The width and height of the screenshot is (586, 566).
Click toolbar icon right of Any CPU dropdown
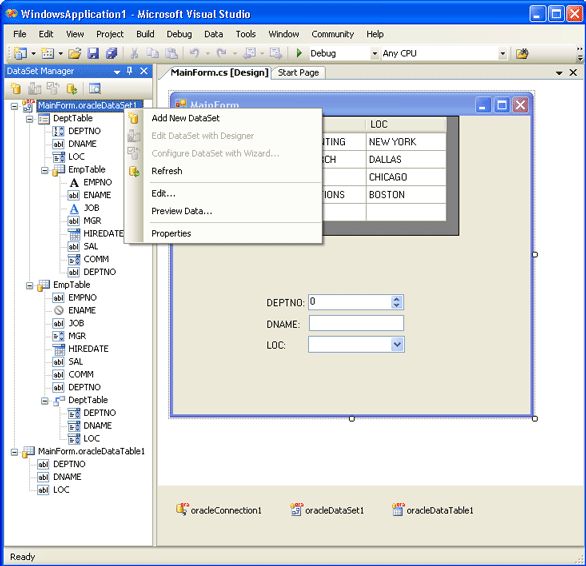(522, 53)
